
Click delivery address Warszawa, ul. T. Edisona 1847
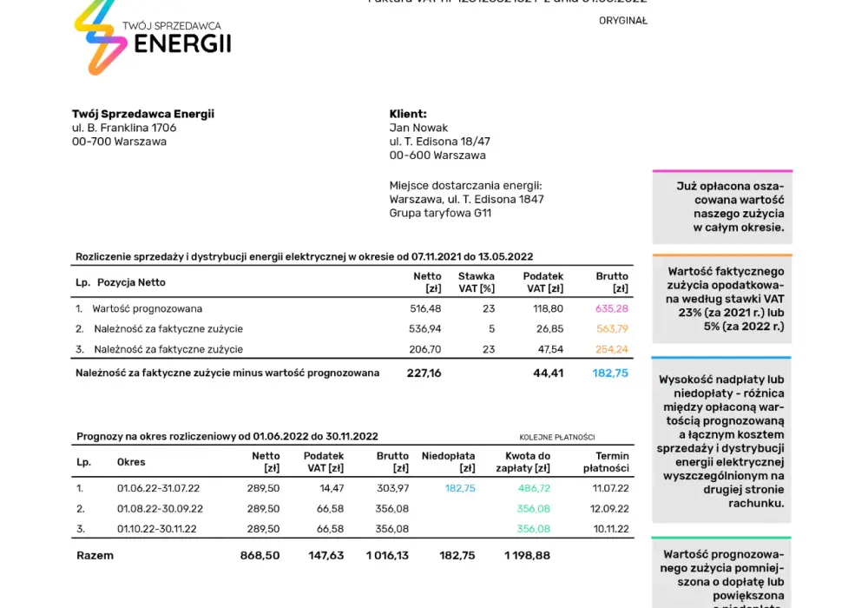pyautogui.click(x=467, y=200)
